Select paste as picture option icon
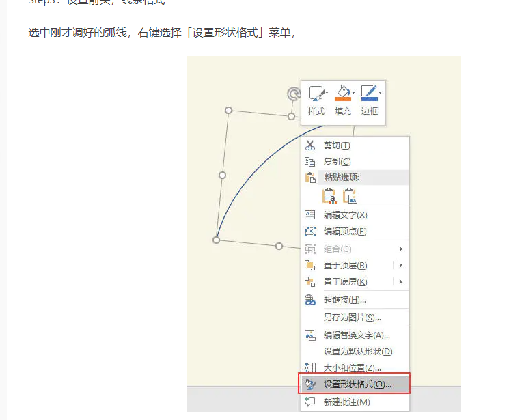Screen dimensions: 509x420 350,196
